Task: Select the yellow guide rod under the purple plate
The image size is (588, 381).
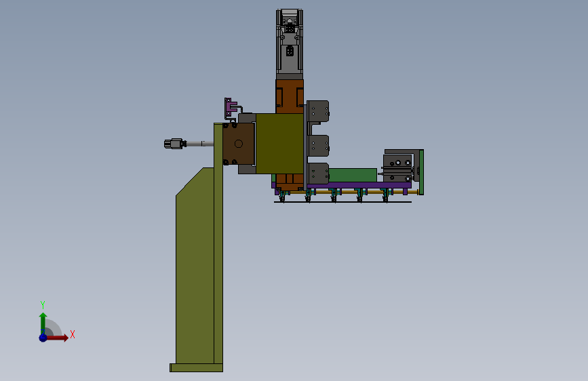Action: click(x=375, y=192)
